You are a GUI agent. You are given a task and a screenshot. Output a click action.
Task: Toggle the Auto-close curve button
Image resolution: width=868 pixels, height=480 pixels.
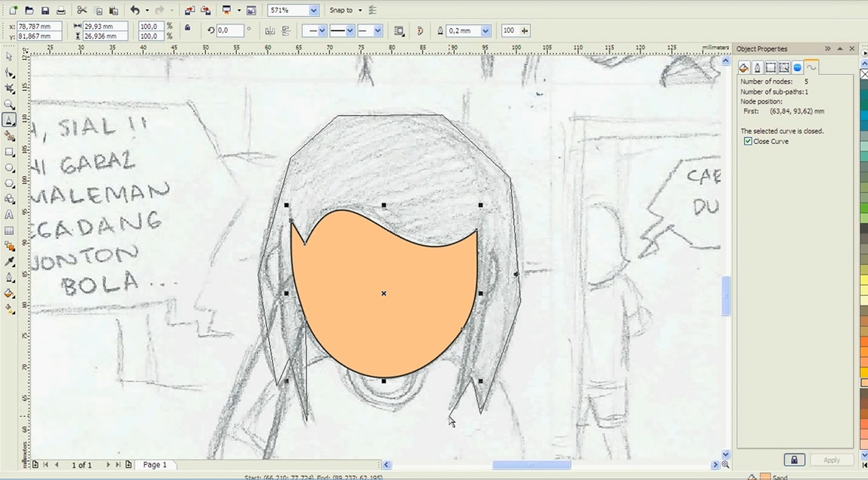[x=419, y=31]
